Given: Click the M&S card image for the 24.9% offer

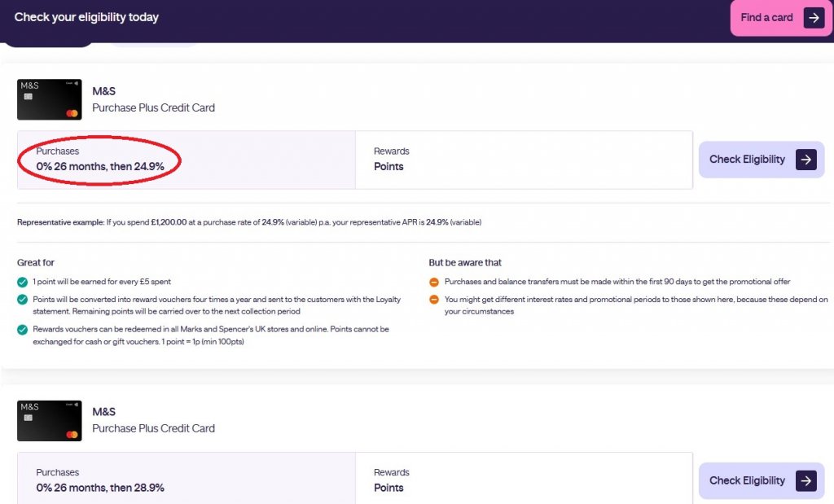Looking at the screenshot, I should [50, 99].
